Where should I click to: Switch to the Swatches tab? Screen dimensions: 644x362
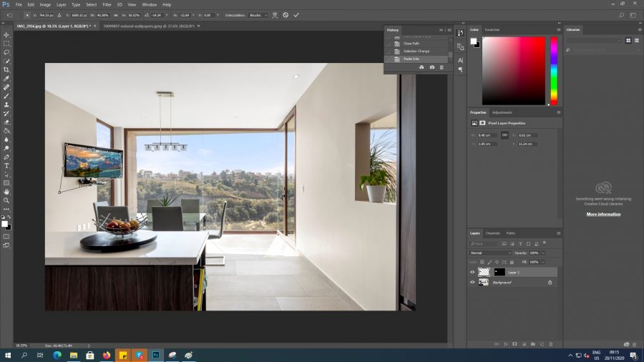click(x=492, y=30)
